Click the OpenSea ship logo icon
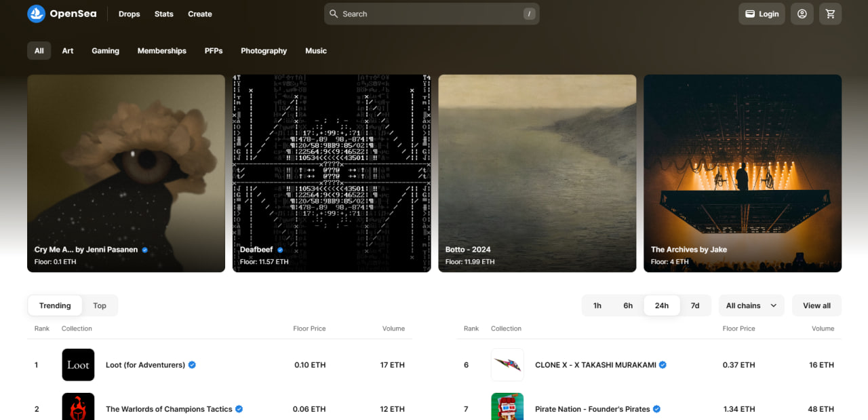Viewport: 868px width, 420px height. (36, 14)
